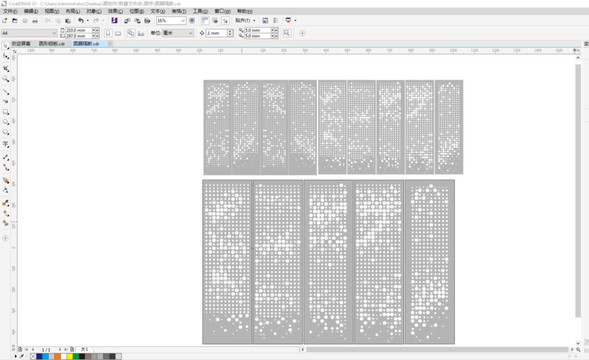Click the no-fill X swatch
The image size is (589, 360).
coord(33,356)
